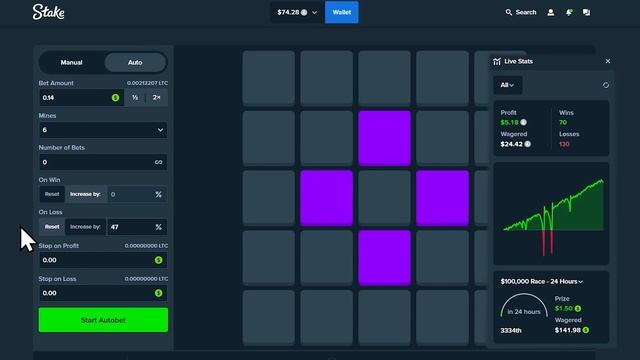Close the Live Stats panel
This screenshot has height=360, width=640.
point(608,61)
